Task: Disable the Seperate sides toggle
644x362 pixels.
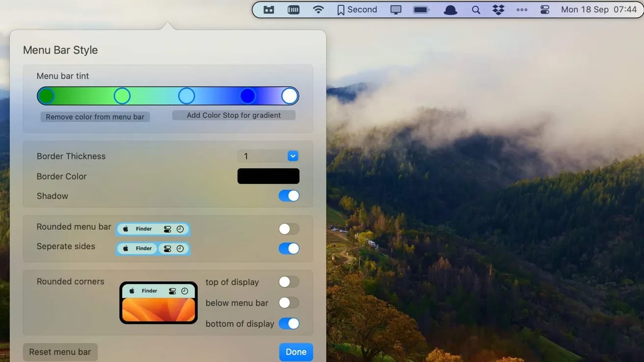Action: (289, 248)
